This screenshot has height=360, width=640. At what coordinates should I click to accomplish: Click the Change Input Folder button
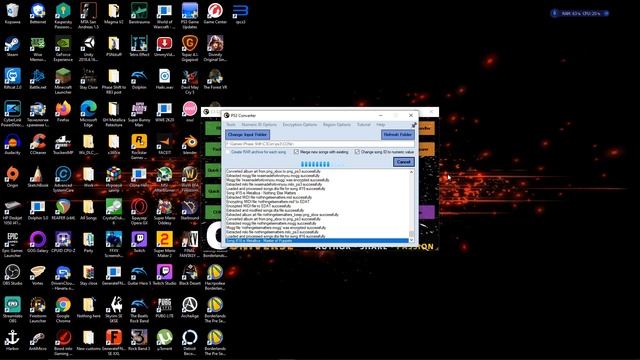click(247, 134)
